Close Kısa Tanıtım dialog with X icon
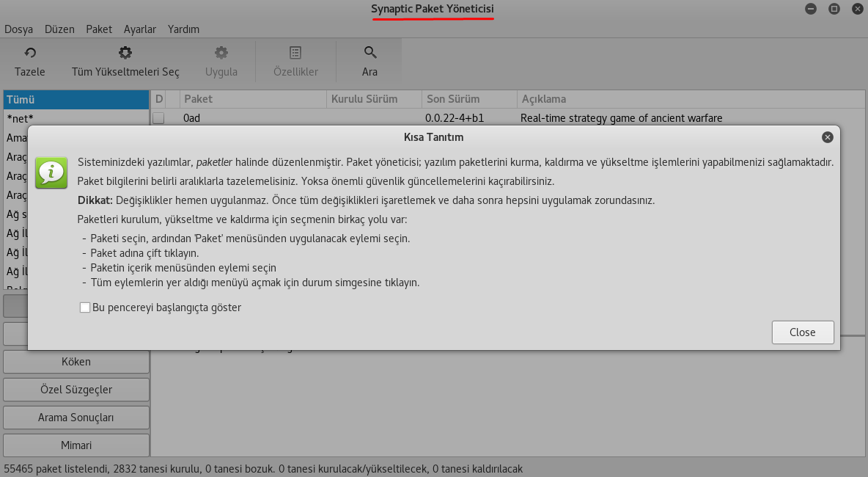The height and width of the screenshot is (477, 868). pyautogui.click(x=828, y=136)
